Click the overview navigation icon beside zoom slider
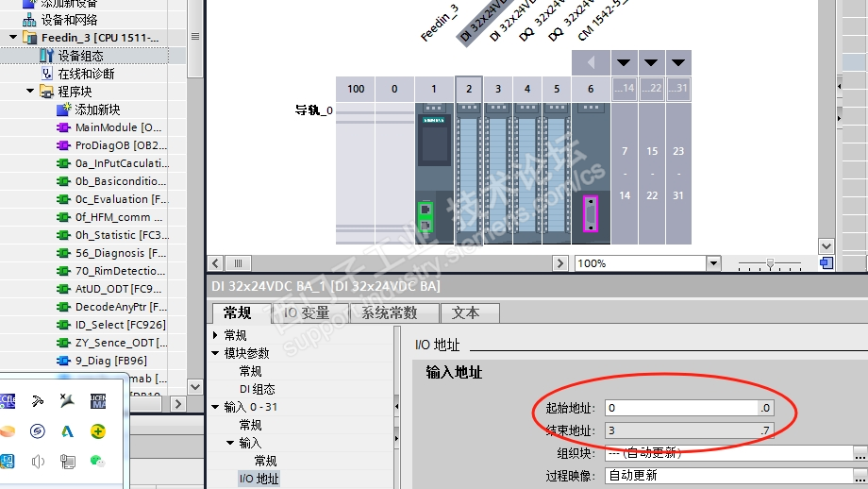This screenshot has width=868, height=489. [826, 263]
